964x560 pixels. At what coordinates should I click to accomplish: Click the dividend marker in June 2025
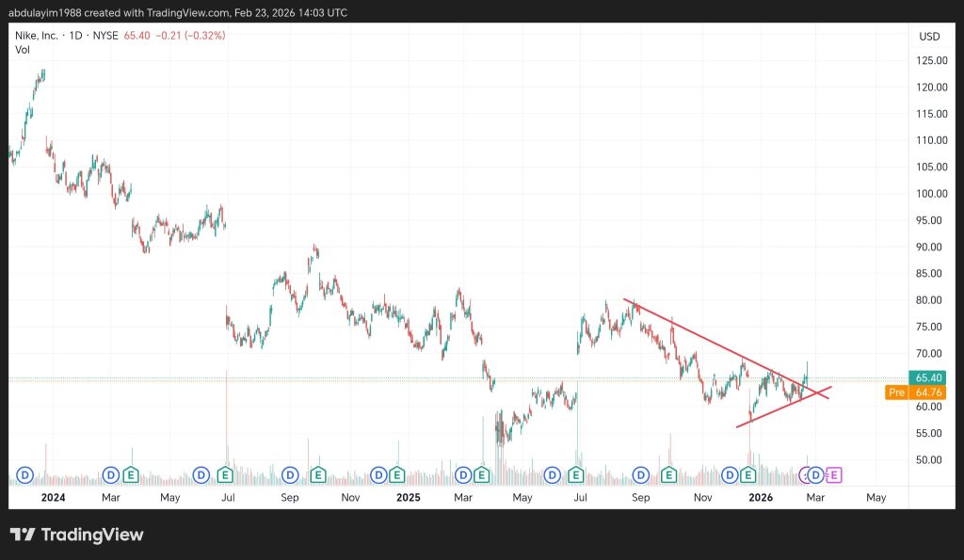[552, 475]
